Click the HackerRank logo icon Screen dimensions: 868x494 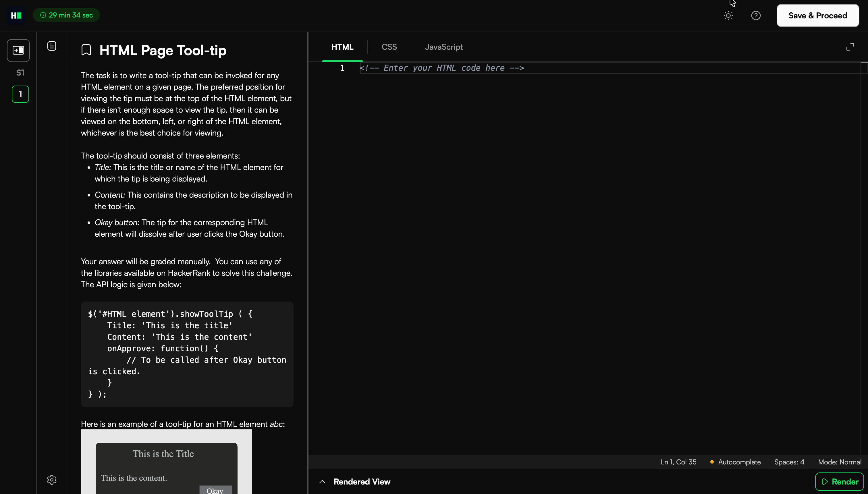(x=16, y=15)
